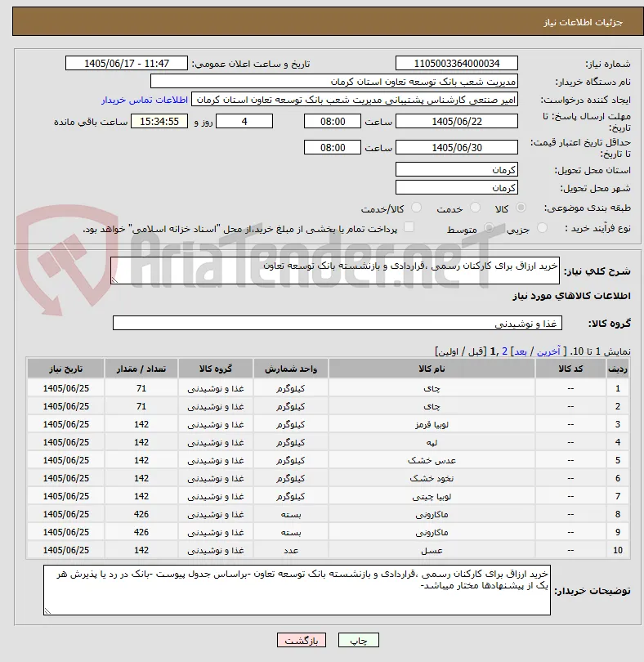Toggle the اسناد خزانه اسلامی payment checkbox
Image resolution: width=644 pixels, height=662 pixels.
[409, 227]
